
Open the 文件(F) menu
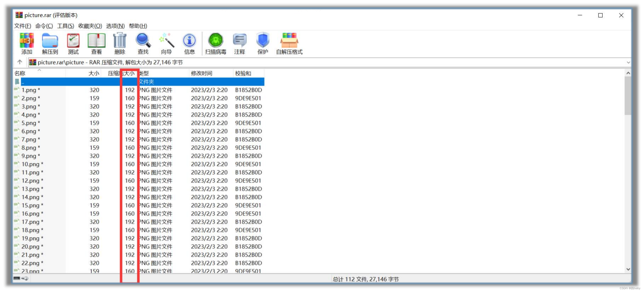[23, 26]
